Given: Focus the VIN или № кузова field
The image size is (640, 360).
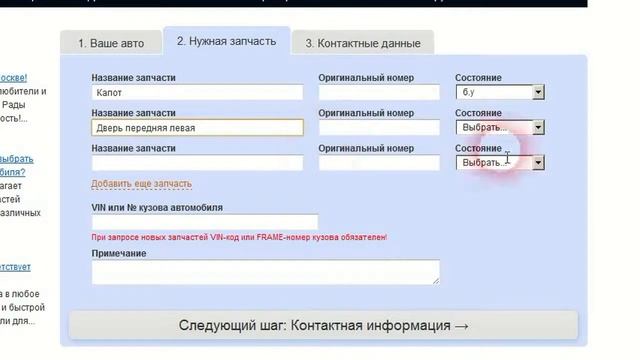Looking at the screenshot, I should (x=205, y=222).
